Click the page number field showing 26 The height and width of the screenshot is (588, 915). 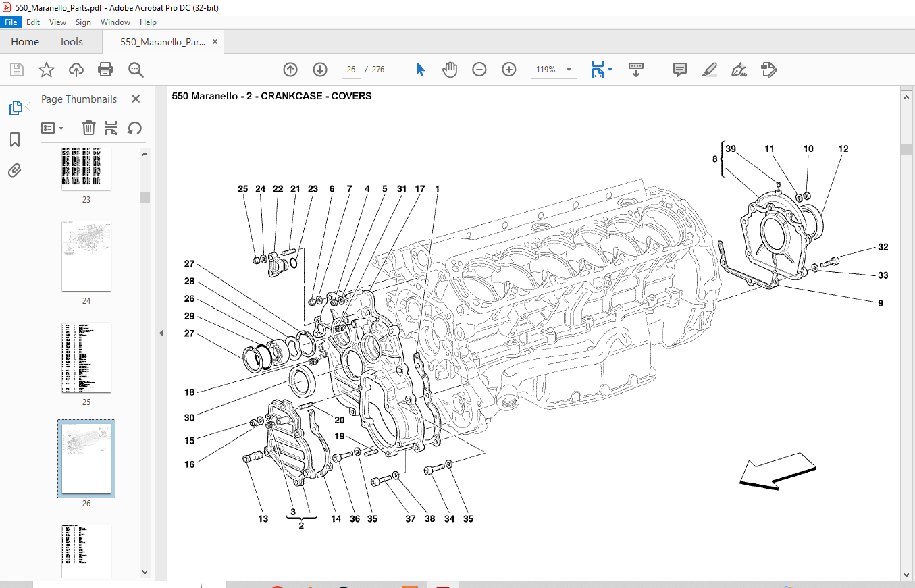coord(350,70)
